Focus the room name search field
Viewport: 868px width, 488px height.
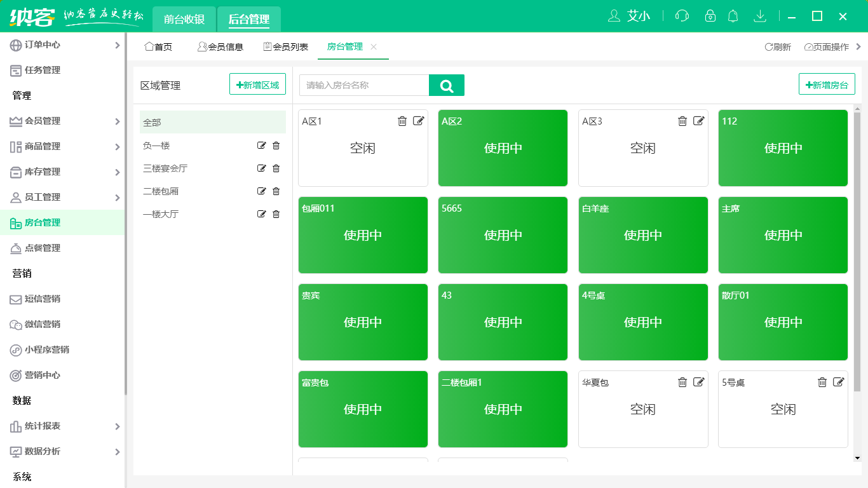point(364,85)
